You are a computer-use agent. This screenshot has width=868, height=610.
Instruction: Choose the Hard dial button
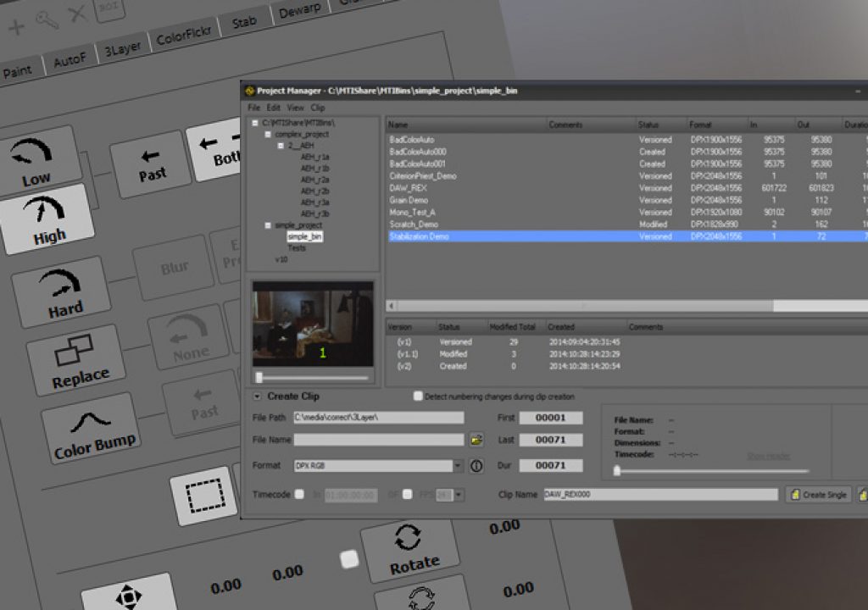[x=62, y=291]
